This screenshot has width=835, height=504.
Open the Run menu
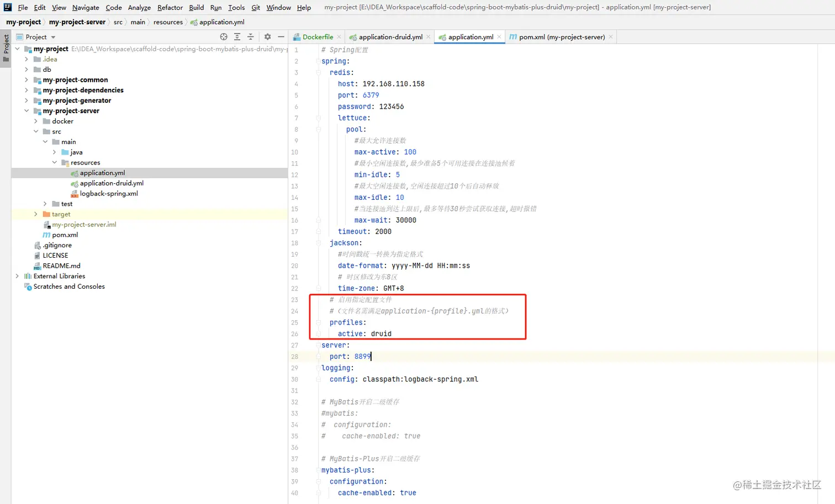click(x=216, y=7)
